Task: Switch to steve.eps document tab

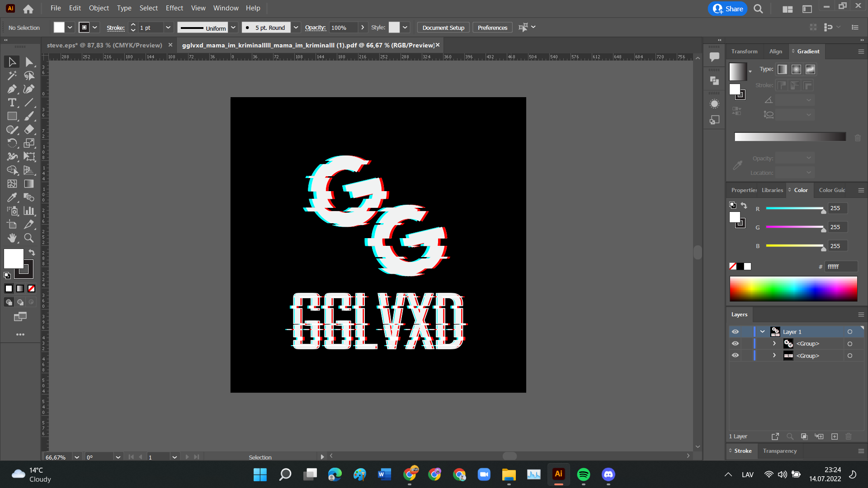Action: 104,45
